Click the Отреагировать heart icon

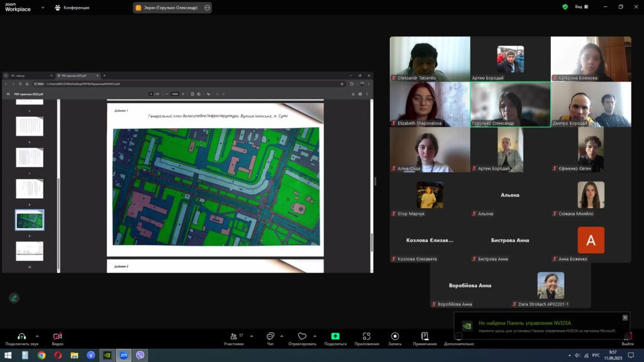(303, 336)
